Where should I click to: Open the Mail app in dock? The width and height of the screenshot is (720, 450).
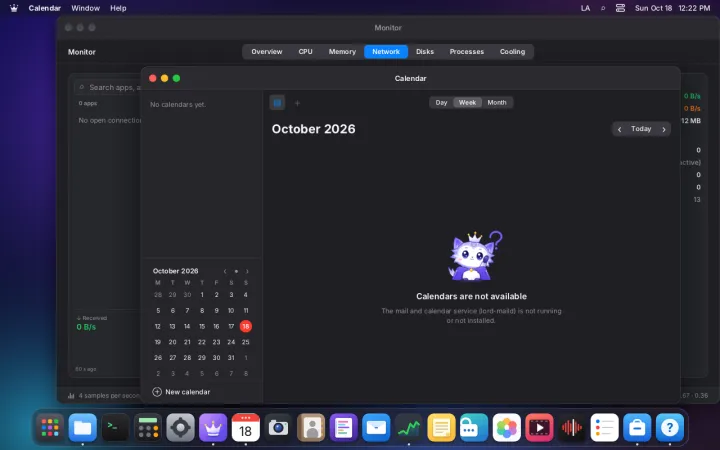376,428
